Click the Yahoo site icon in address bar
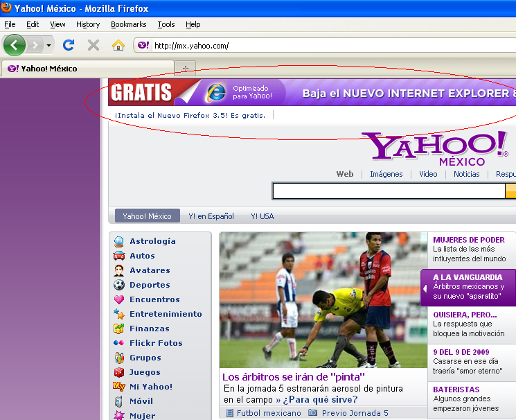 click(x=143, y=45)
